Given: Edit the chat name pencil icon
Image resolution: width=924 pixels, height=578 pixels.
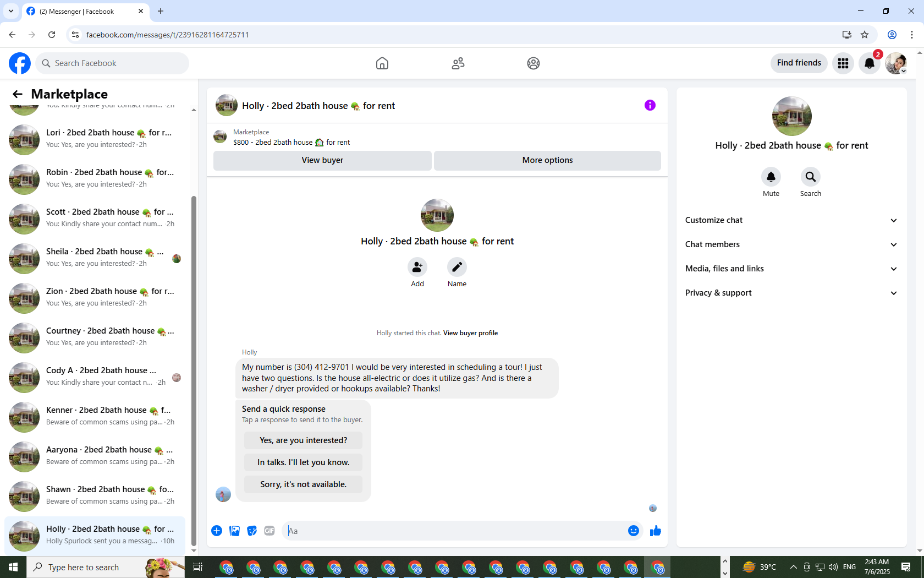Looking at the screenshot, I should point(457,267).
